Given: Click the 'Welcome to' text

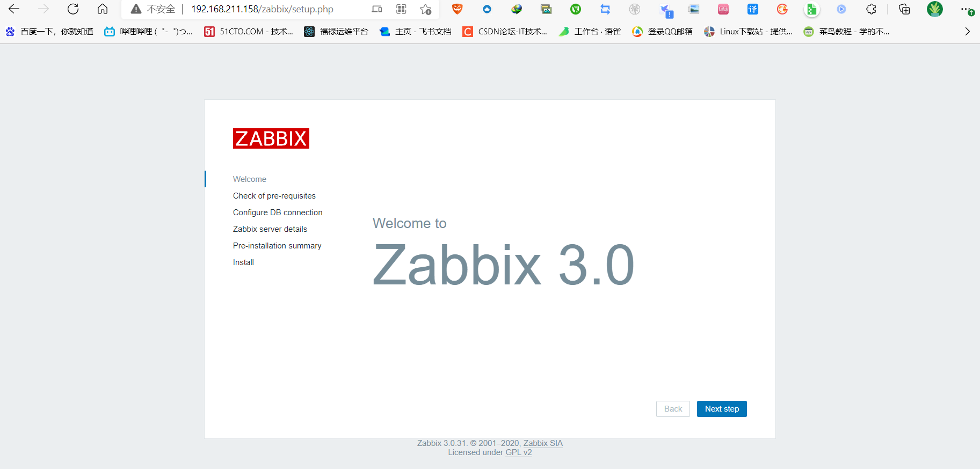Looking at the screenshot, I should click(410, 223).
